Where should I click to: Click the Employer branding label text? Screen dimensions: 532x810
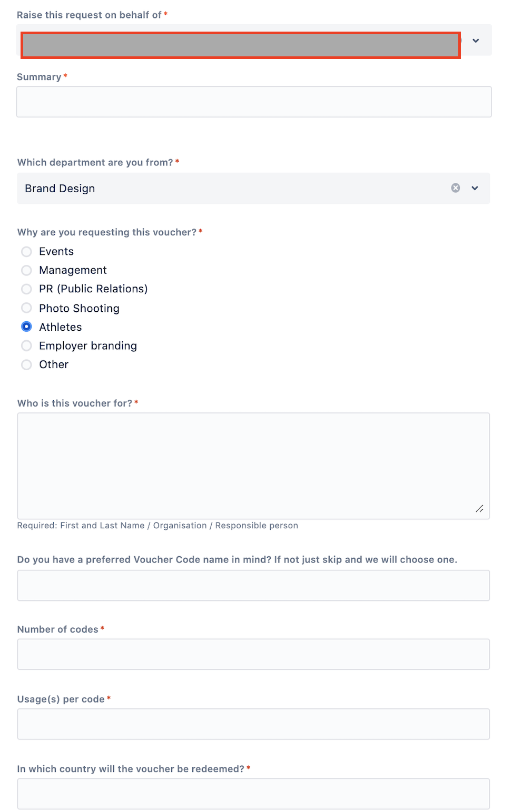pos(88,346)
